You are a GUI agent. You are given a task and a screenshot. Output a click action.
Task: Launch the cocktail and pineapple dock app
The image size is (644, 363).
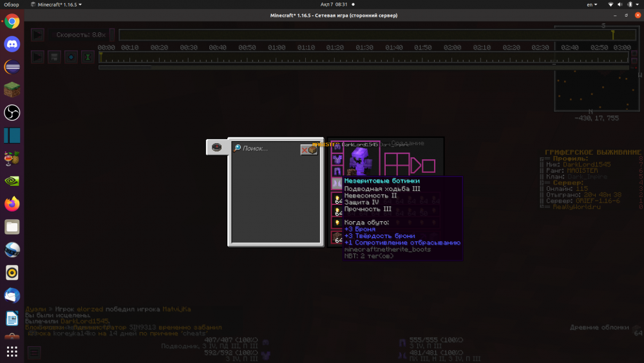[x=12, y=158]
